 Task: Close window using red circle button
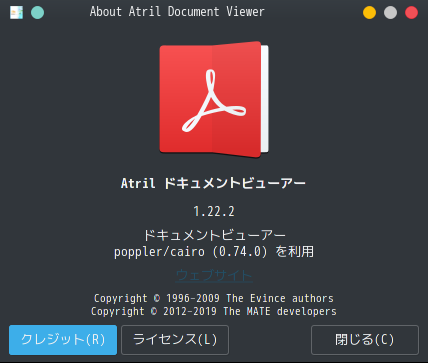(x=411, y=13)
